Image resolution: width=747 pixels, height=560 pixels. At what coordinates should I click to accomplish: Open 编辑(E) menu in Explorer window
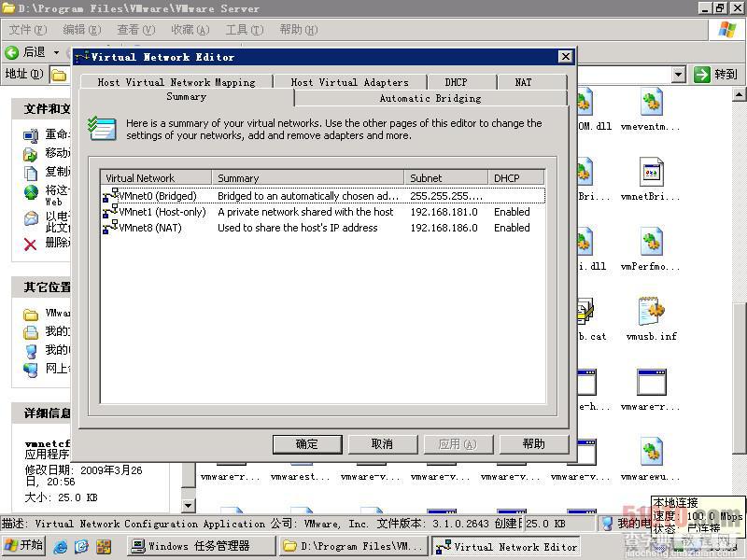(x=82, y=30)
